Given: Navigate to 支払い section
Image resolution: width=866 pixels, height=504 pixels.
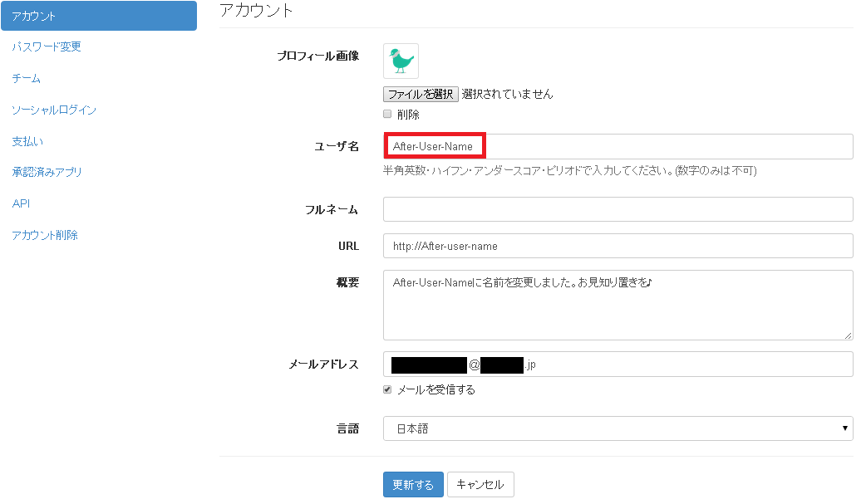Looking at the screenshot, I should coord(27,142).
